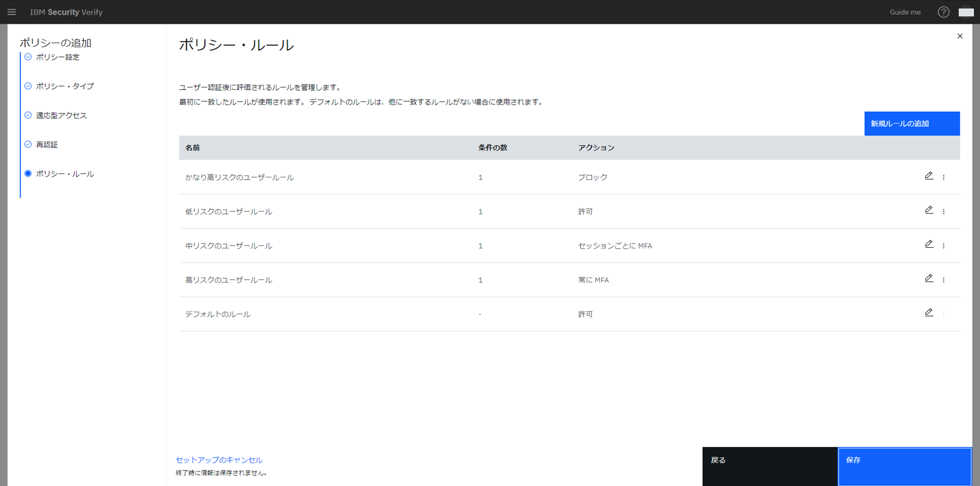Image resolution: width=980 pixels, height=486 pixels.
Task: Click the 条件の数 column header
Action: click(492, 148)
